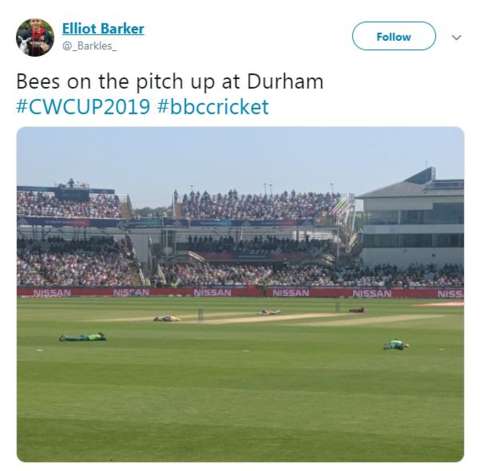Click the pavilion building in the photo

point(412,217)
